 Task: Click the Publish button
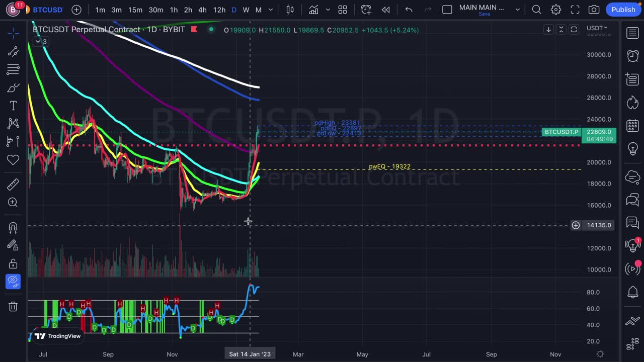(x=623, y=10)
